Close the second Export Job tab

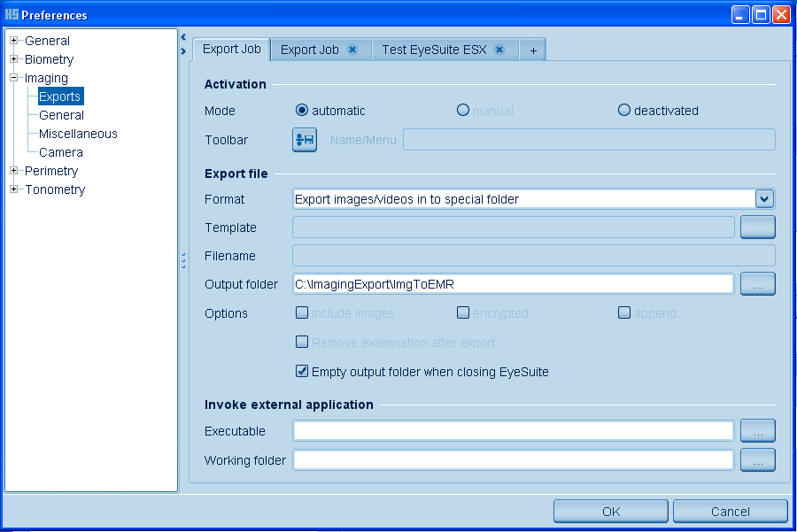coord(352,50)
